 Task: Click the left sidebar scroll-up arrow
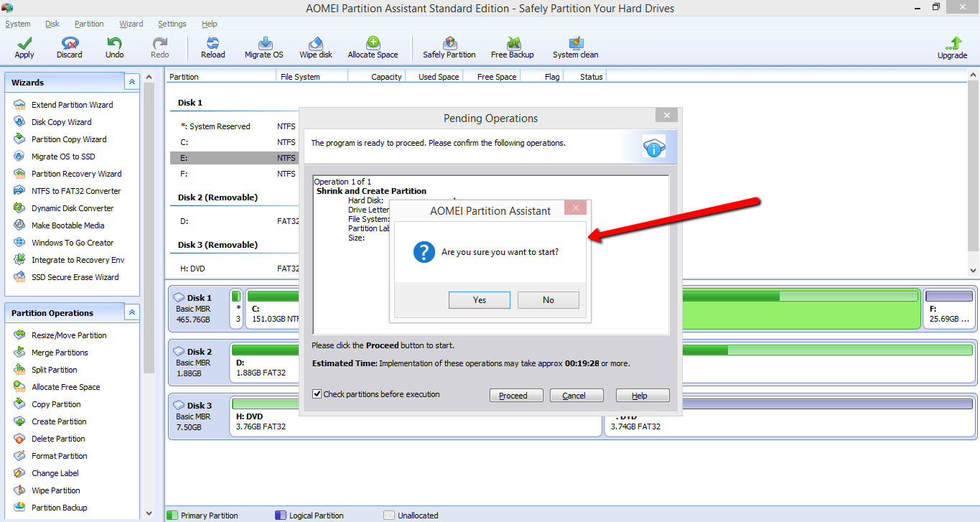[149, 77]
